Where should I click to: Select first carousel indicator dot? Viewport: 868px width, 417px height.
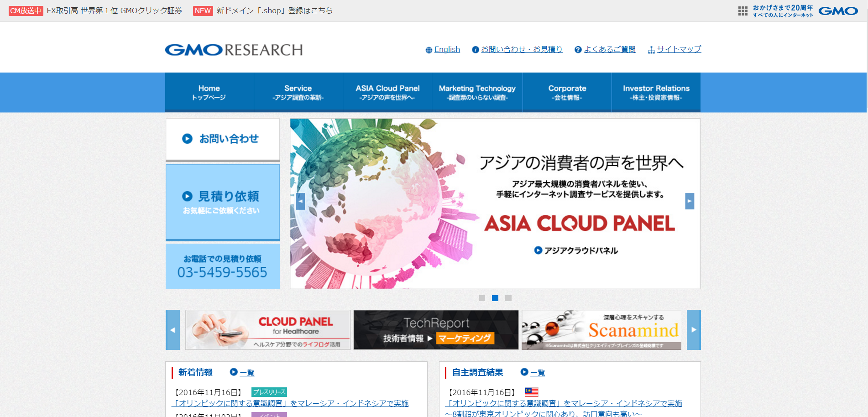pos(482,298)
